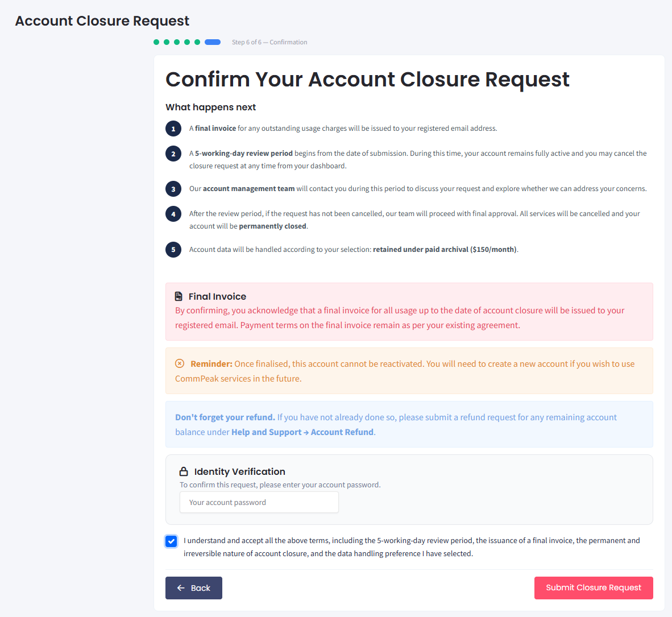
Task: Click the Step 6 of 6 Confirmation label
Action: point(269,42)
